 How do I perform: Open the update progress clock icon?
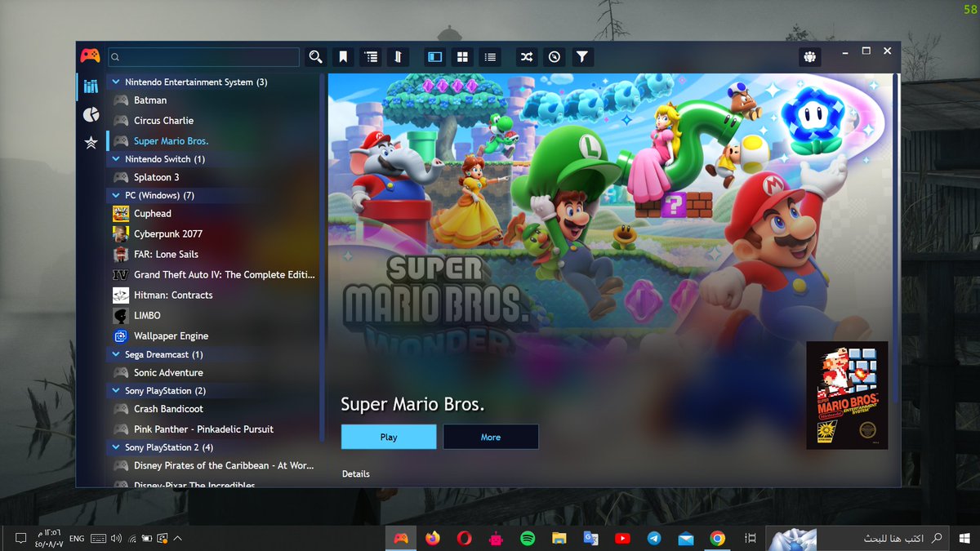click(x=555, y=57)
